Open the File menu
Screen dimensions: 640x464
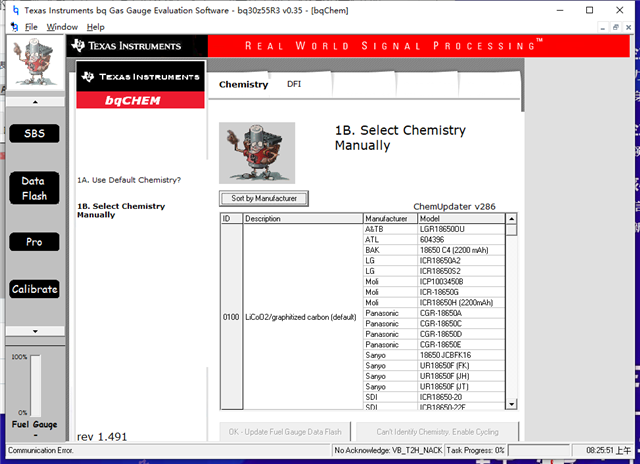(x=31, y=27)
